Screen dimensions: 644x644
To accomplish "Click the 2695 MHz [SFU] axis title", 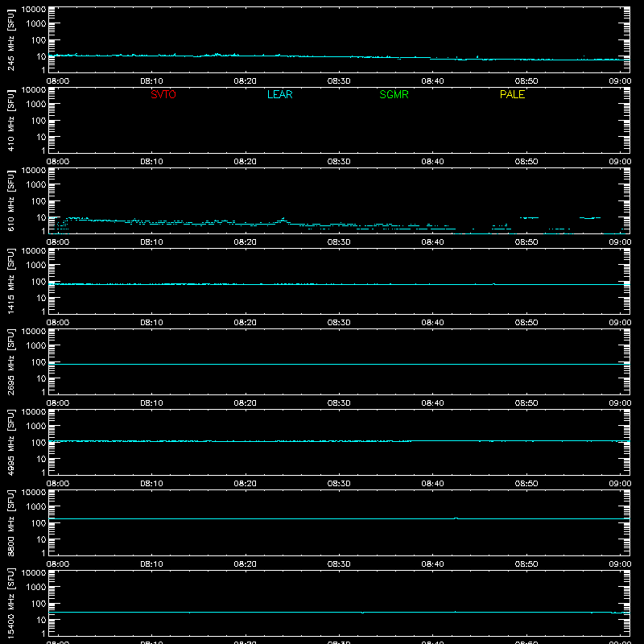I will [x=11, y=361].
